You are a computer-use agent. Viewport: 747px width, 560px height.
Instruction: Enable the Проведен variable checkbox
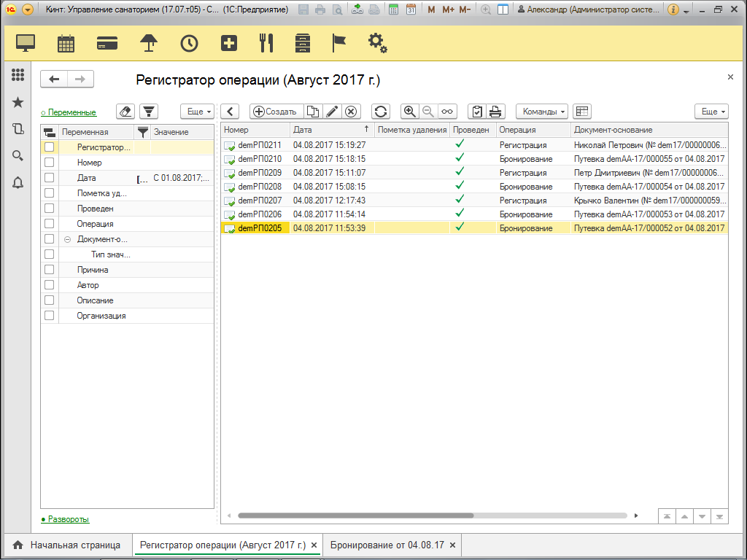tap(49, 209)
